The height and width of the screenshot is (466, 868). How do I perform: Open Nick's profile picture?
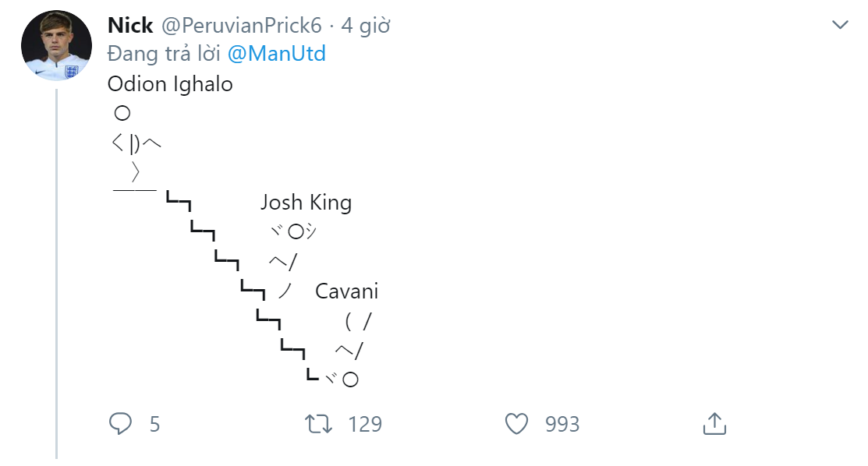[56, 46]
